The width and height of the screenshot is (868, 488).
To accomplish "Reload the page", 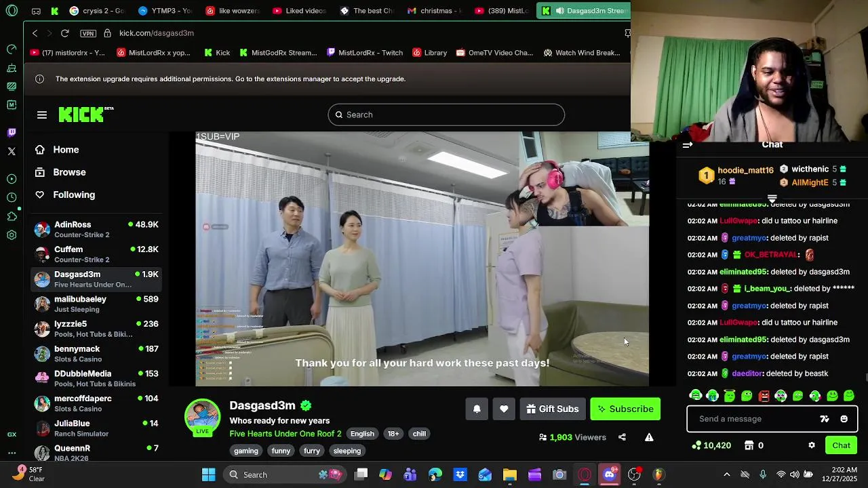I will tap(65, 33).
